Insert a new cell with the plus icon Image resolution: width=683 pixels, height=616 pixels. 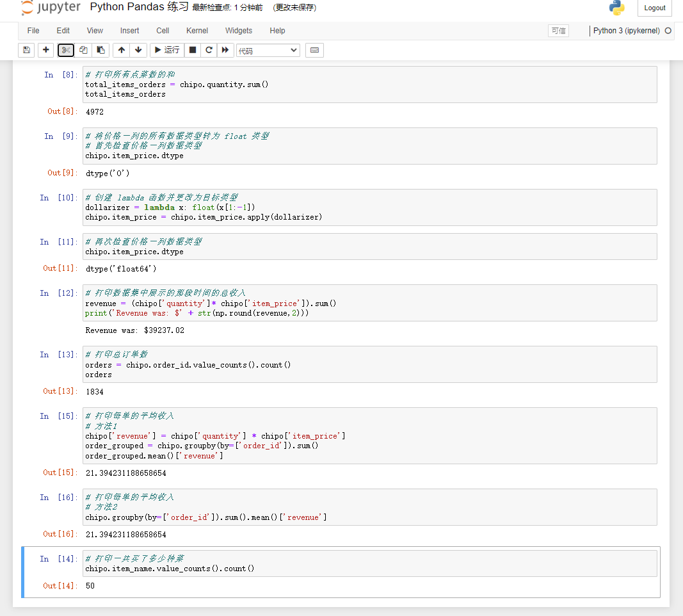pos(45,50)
